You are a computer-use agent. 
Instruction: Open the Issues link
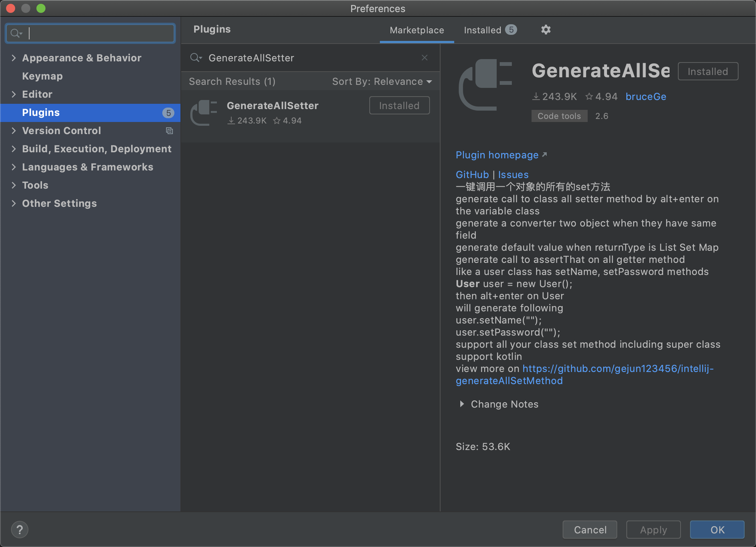(x=513, y=174)
